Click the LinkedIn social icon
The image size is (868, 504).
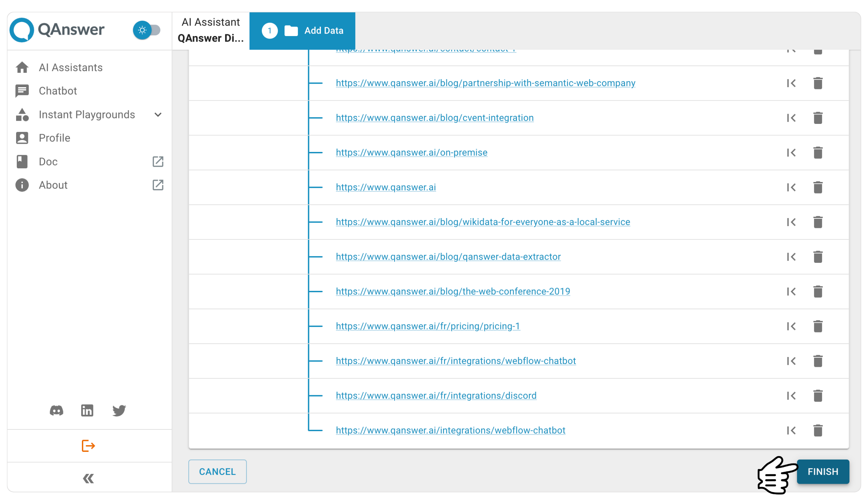pyautogui.click(x=87, y=411)
